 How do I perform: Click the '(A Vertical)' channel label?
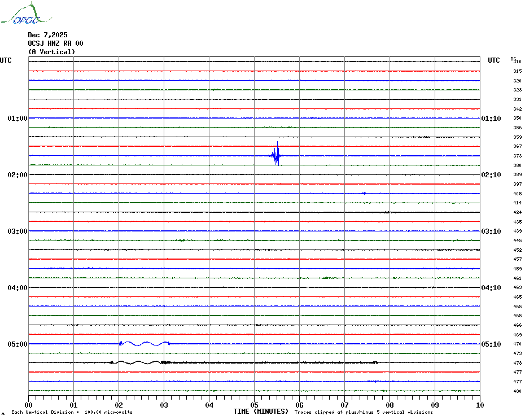51,52
